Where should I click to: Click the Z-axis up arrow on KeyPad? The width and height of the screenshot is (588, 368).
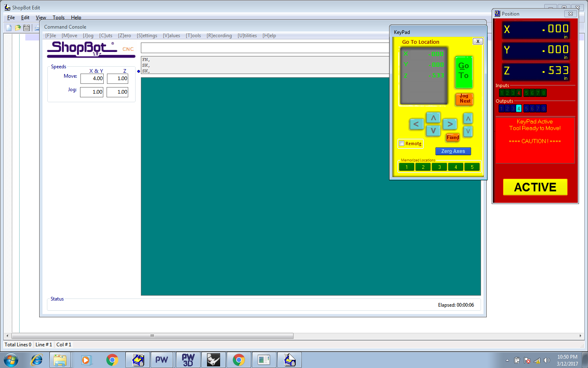click(468, 119)
